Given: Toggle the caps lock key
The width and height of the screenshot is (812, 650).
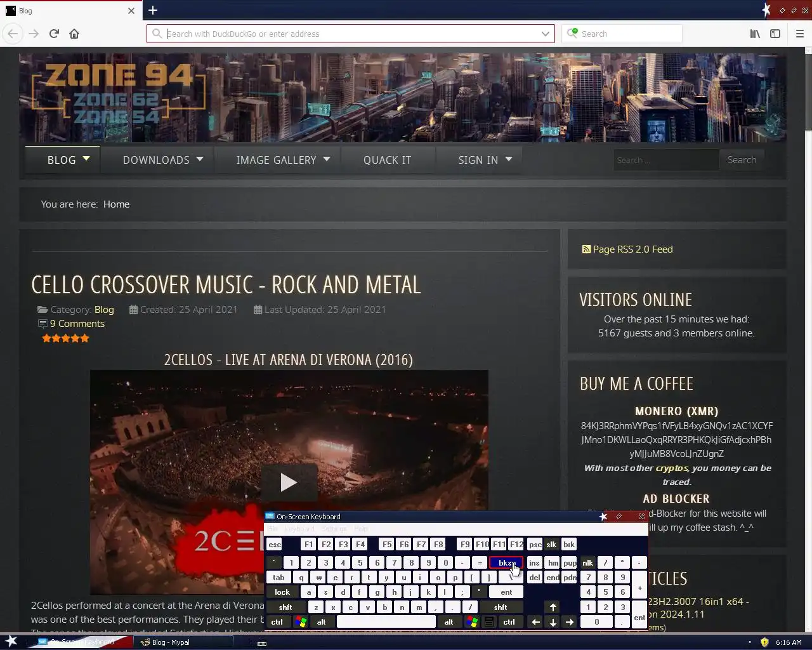Looking at the screenshot, I should coord(282,592).
